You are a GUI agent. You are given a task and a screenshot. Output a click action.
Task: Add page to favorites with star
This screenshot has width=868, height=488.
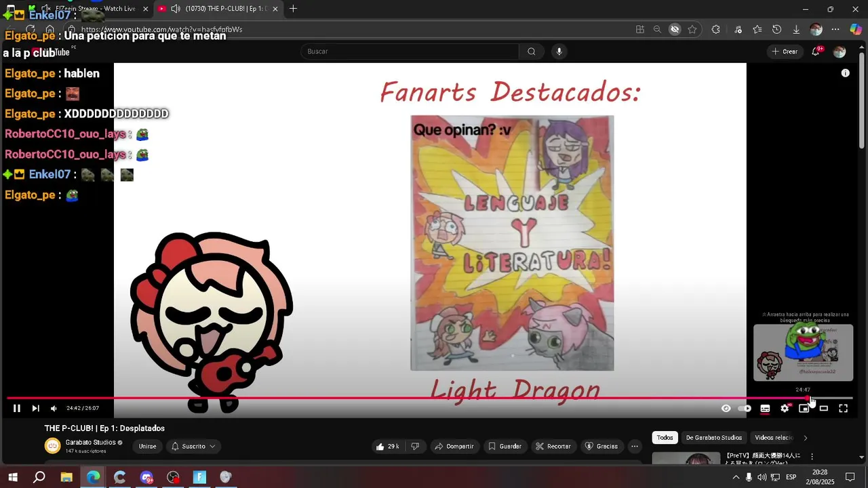[x=692, y=29]
